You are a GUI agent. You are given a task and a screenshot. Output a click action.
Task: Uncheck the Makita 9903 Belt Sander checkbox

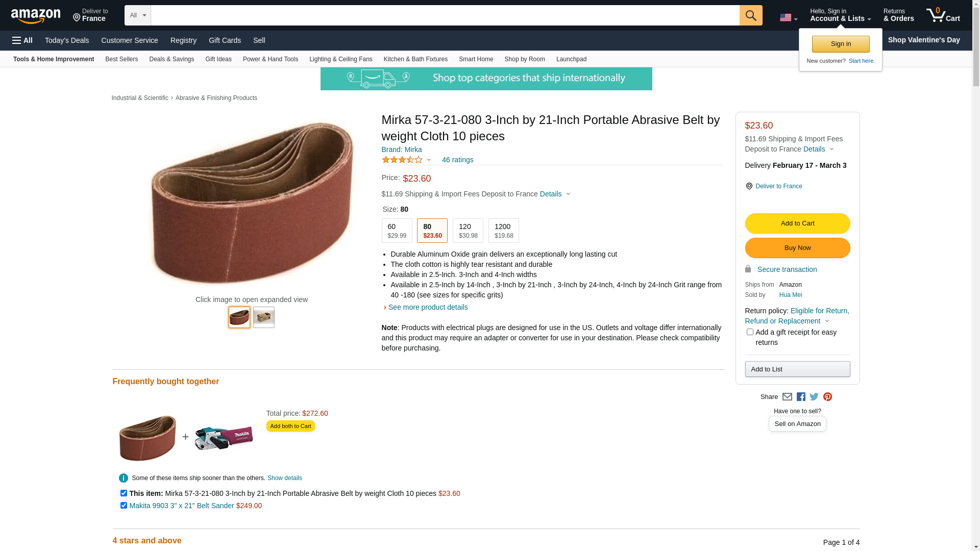tap(124, 506)
